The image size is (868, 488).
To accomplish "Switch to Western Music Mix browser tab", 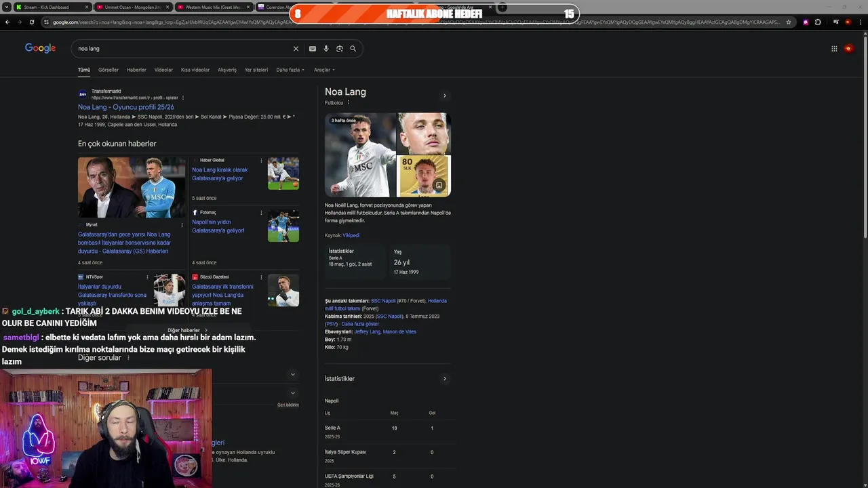I will [214, 7].
